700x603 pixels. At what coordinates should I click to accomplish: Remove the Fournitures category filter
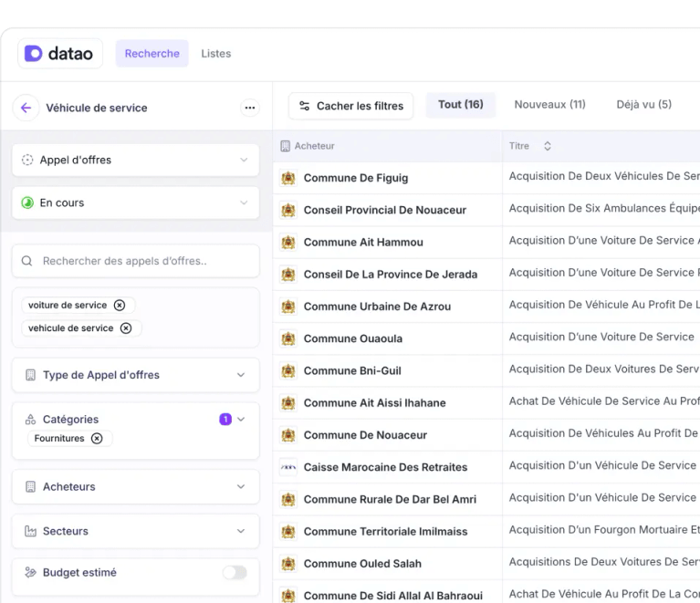[97, 438]
